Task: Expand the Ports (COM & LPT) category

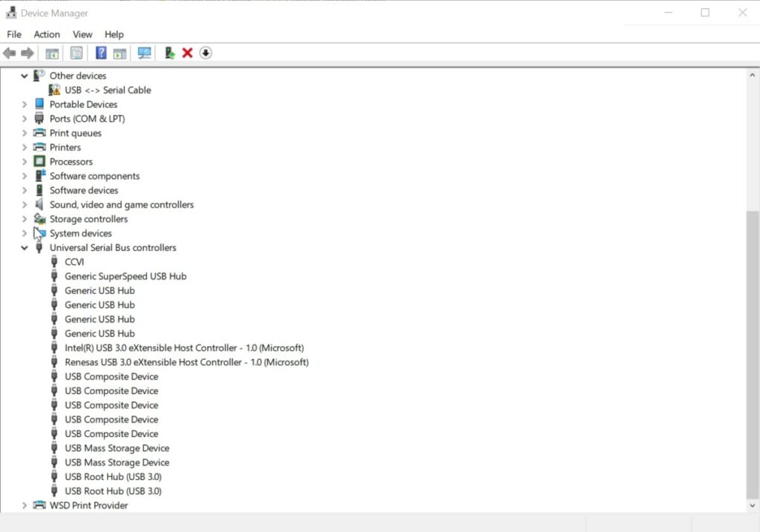Action: click(24, 119)
